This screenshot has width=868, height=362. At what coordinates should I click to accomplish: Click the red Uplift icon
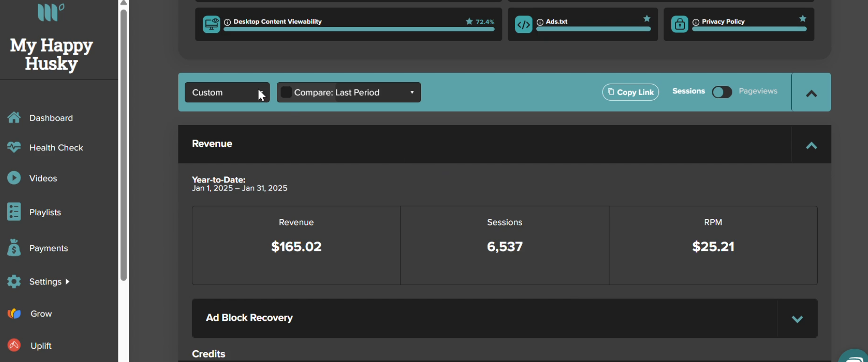click(x=14, y=345)
